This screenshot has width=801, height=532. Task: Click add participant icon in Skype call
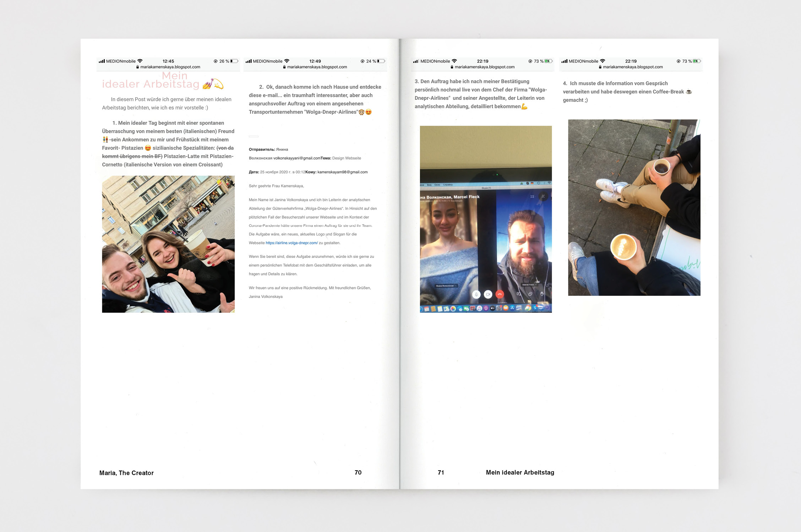[543, 196]
